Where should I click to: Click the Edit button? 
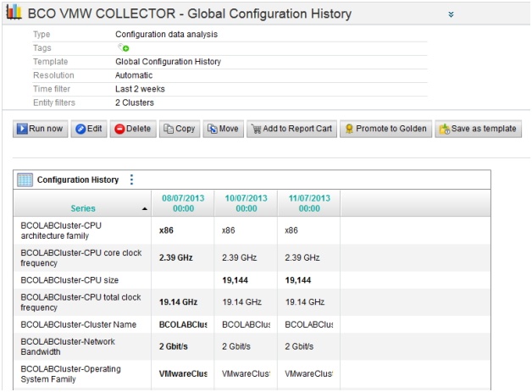click(x=89, y=129)
